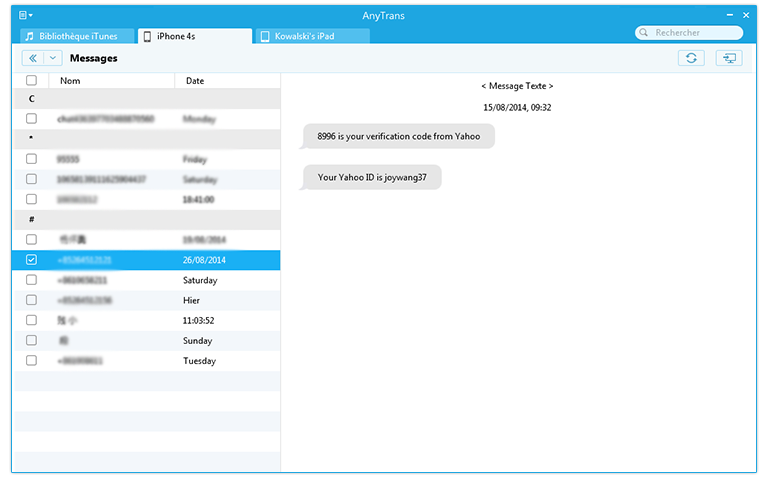Check the box for the Monday message
This screenshot has width=760, height=481.
click(32, 119)
